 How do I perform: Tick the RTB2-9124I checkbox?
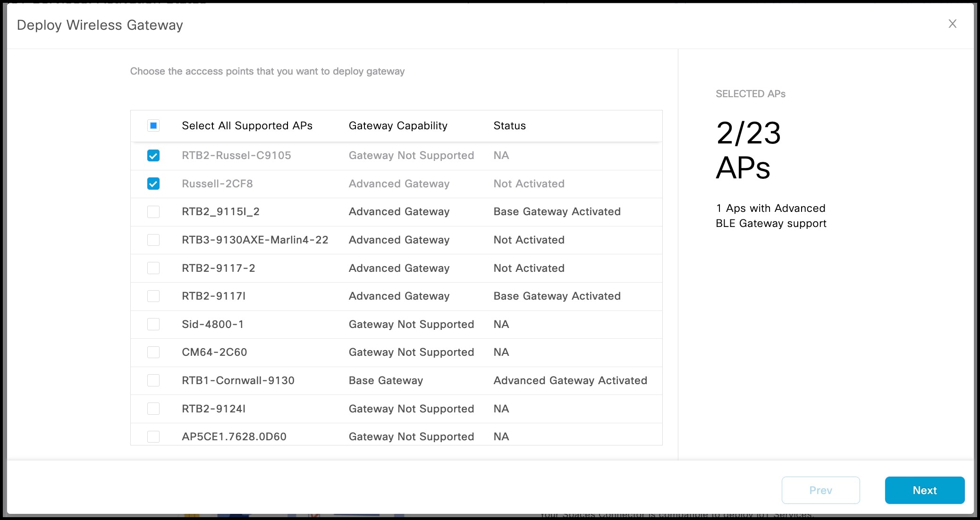click(x=153, y=409)
